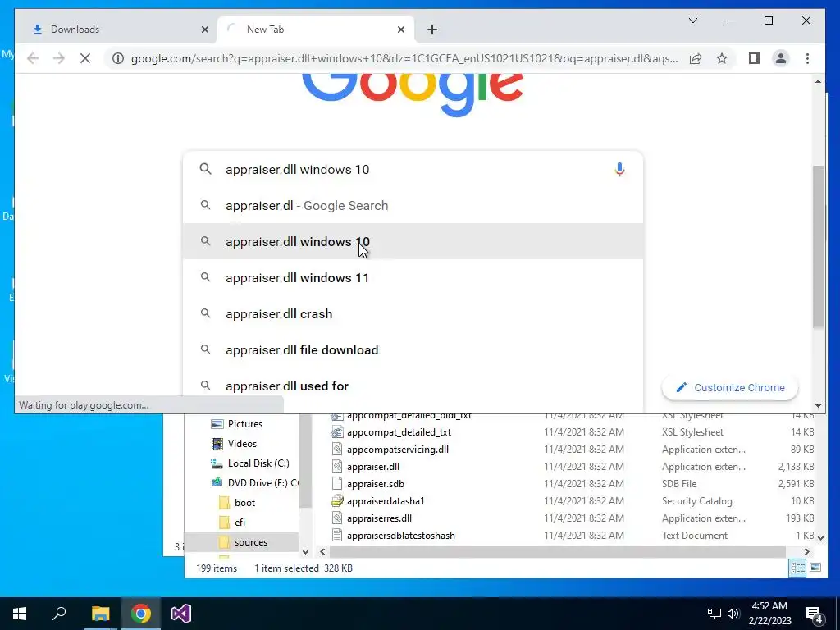Open the notification center icon
Image resolution: width=840 pixels, height=630 pixels.
click(x=814, y=614)
